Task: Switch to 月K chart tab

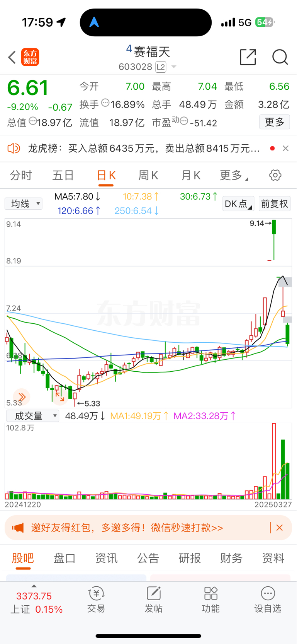Action: pos(191,176)
